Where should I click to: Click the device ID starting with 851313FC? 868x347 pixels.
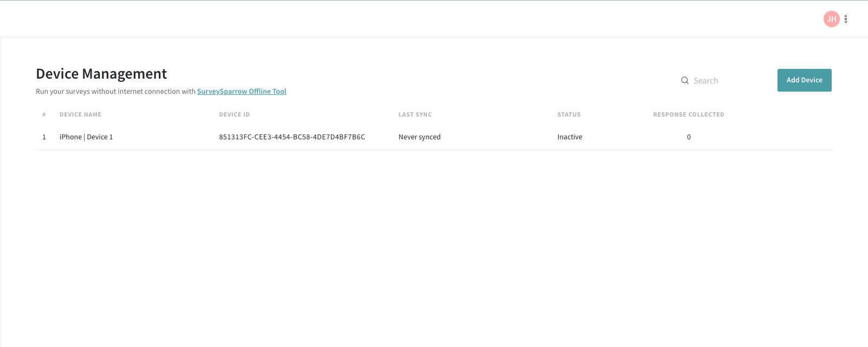292,137
